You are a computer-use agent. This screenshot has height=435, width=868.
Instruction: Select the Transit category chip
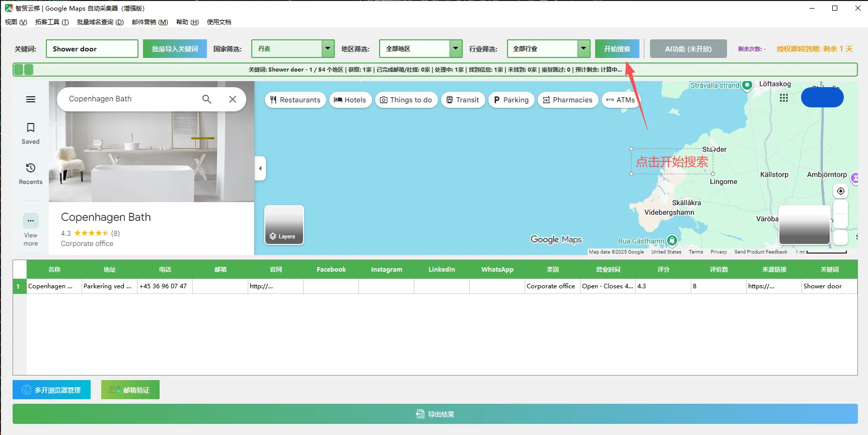(x=463, y=100)
